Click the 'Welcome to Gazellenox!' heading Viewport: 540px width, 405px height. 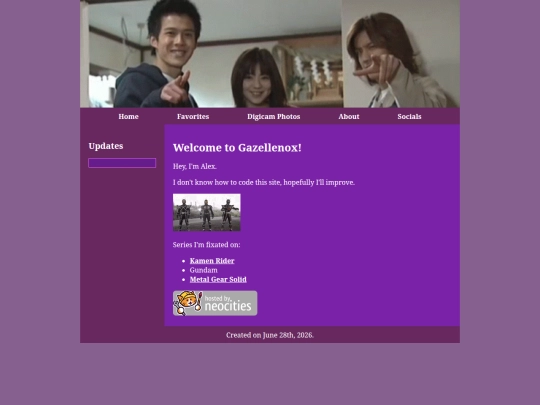(x=237, y=148)
